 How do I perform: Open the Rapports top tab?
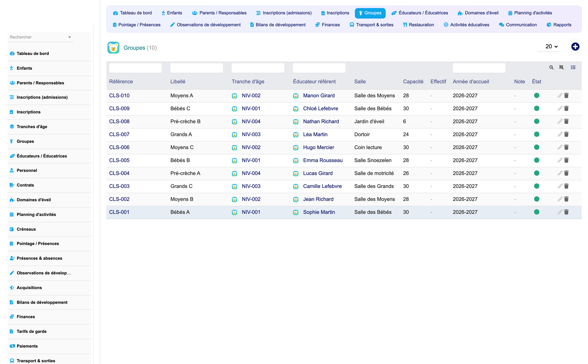pos(559,25)
